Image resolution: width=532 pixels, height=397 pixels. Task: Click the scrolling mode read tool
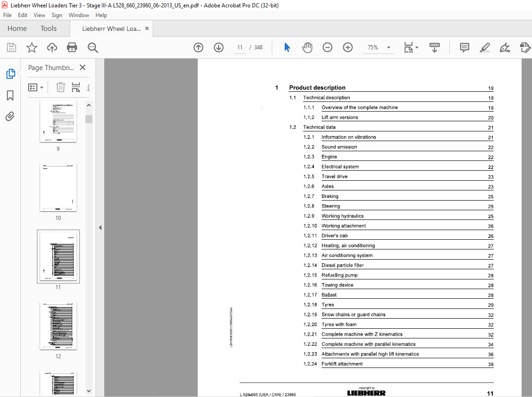435,47
